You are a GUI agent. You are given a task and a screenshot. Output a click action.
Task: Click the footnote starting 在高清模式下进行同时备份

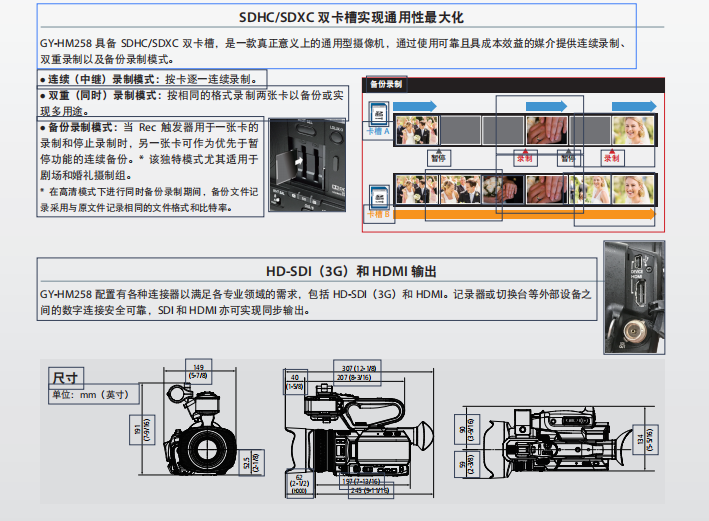[x=149, y=199]
